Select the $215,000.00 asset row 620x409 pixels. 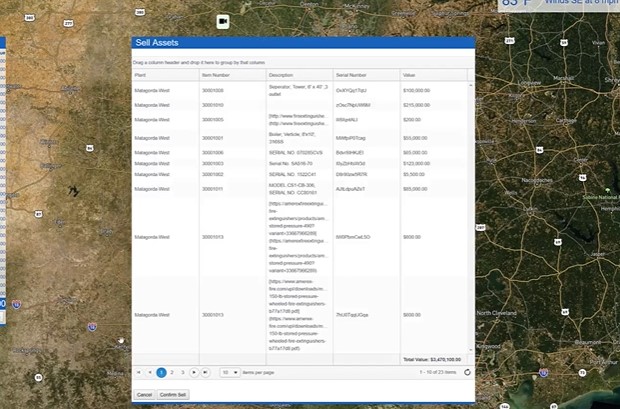417,104
